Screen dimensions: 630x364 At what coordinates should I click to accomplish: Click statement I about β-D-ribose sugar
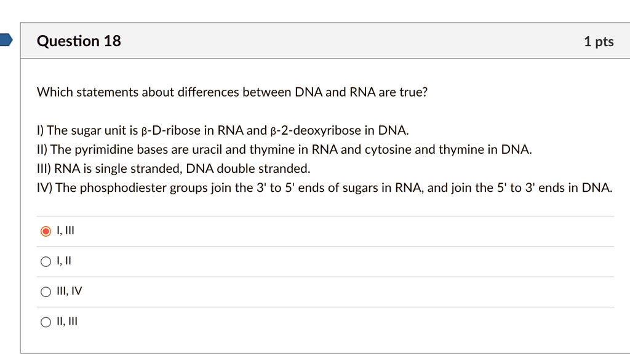[x=223, y=130]
